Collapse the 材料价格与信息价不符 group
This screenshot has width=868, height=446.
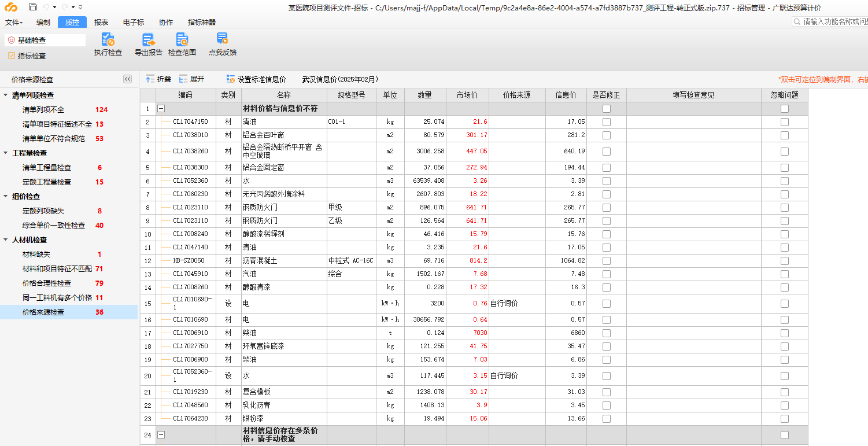point(161,108)
